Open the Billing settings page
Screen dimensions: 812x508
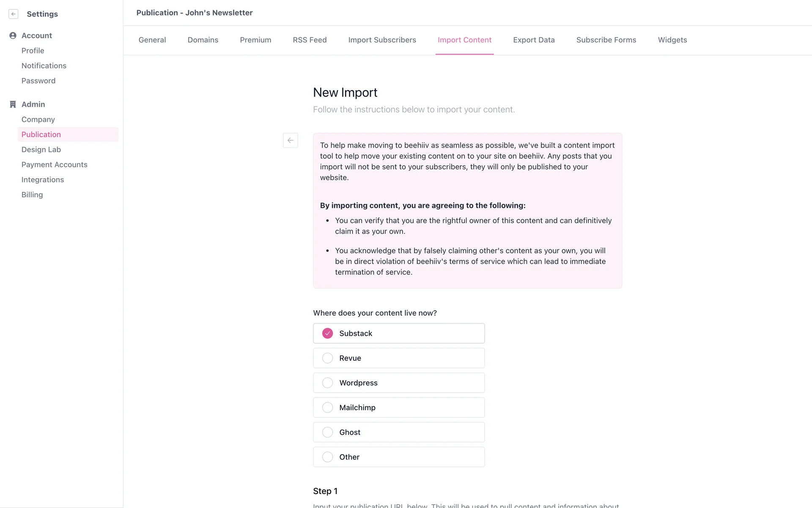tap(32, 195)
